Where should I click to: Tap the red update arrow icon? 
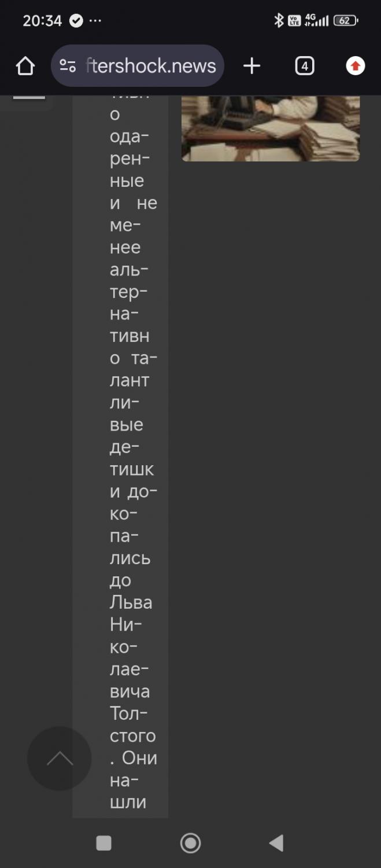[355, 67]
